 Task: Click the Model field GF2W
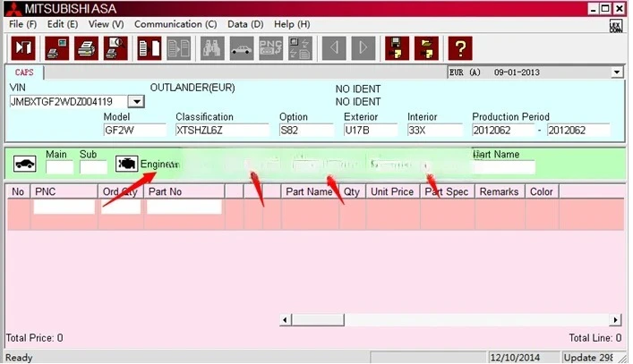(x=134, y=131)
